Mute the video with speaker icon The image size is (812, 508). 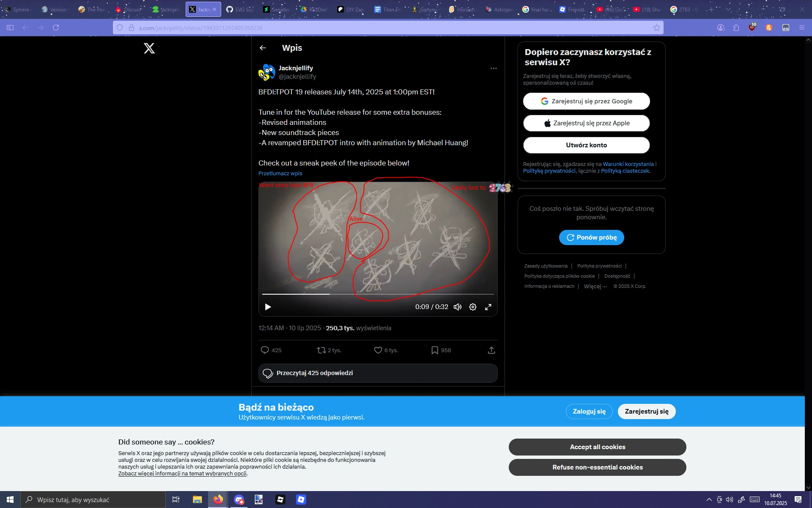[x=458, y=307]
